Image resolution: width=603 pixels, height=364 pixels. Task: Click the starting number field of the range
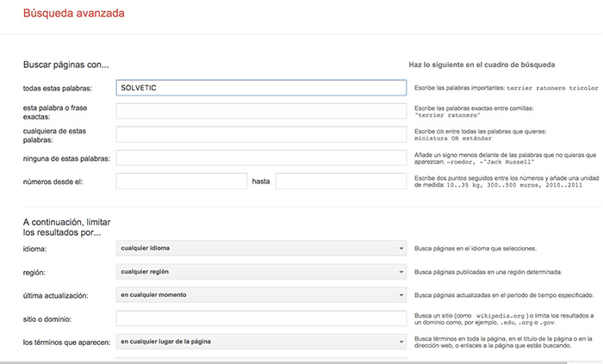click(181, 181)
